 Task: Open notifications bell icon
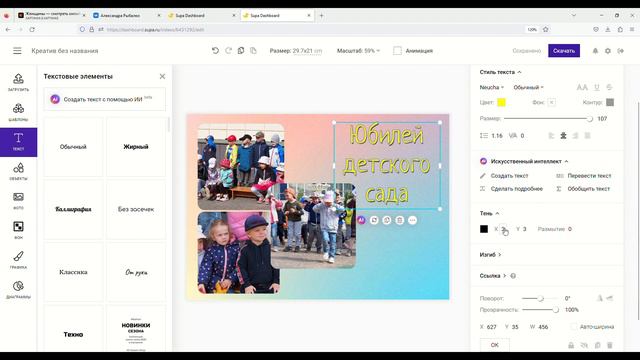(x=595, y=51)
